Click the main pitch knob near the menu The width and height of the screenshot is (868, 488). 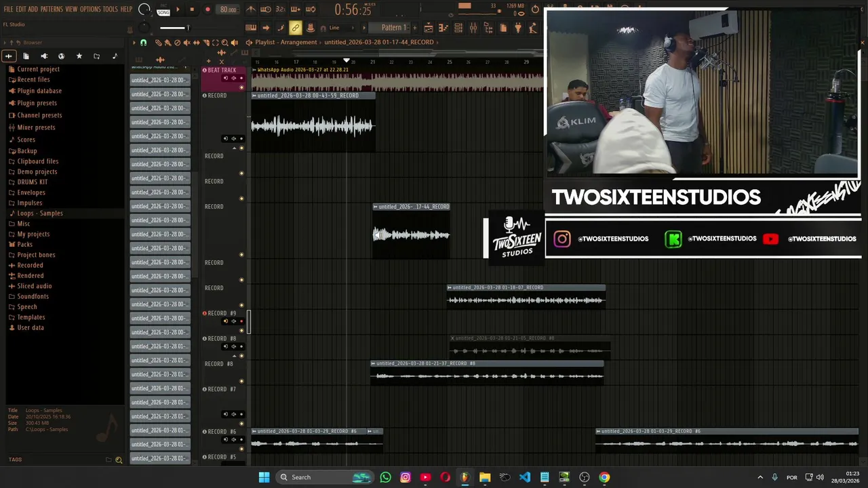[144, 28]
